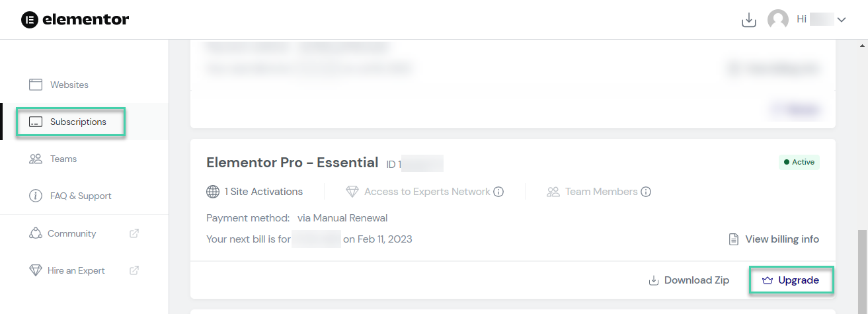This screenshot has height=314, width=868.
Task: Click the Elementor logo icon
Action: pyautogui.click(x=30, y=20)
